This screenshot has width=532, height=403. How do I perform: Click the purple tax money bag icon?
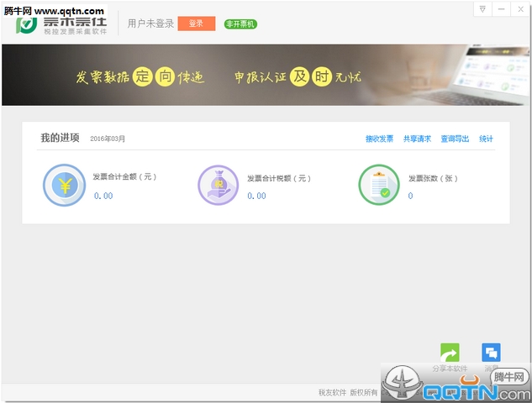(x=219, y=185)
